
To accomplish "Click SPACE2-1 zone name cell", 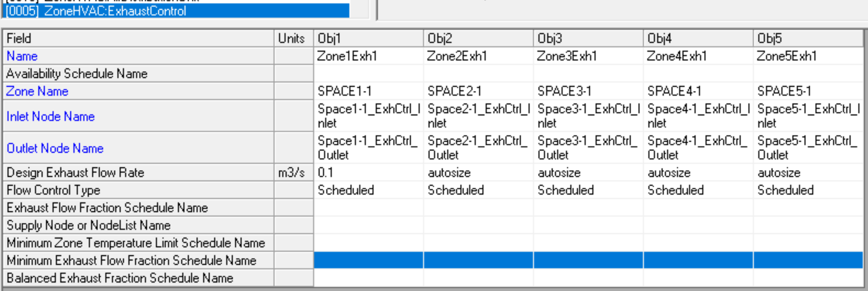I will (x=478, y=91).
